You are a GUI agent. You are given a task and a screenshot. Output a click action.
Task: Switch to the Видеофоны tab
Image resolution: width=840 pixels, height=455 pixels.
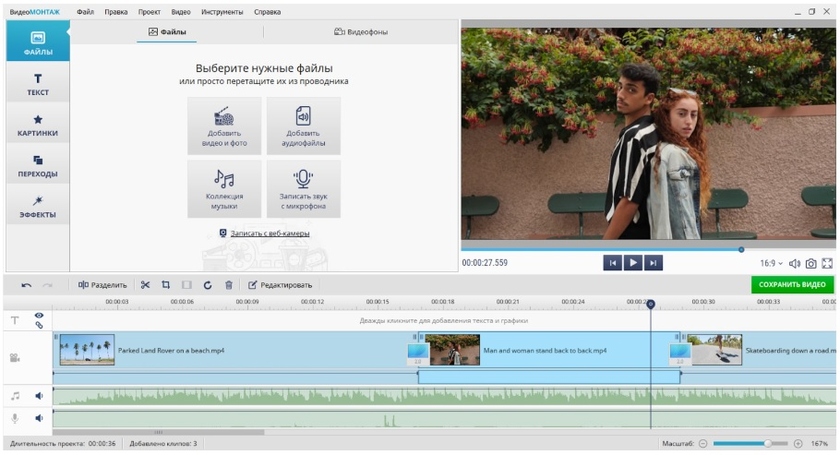(x=361, y=32)
